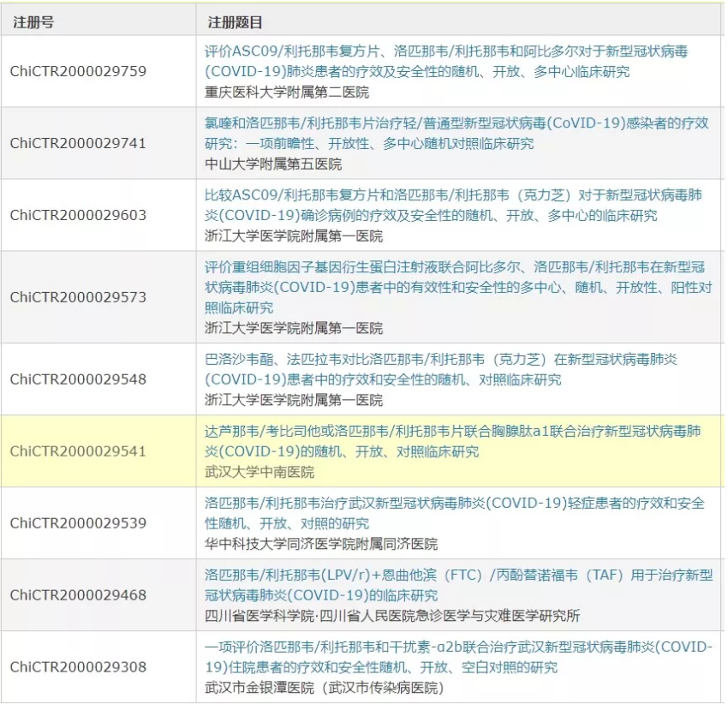Viewport: 728px width, 704px height.
Task: Select registration number ChiCTR2000029741
Action: click(x=78, y=143)
